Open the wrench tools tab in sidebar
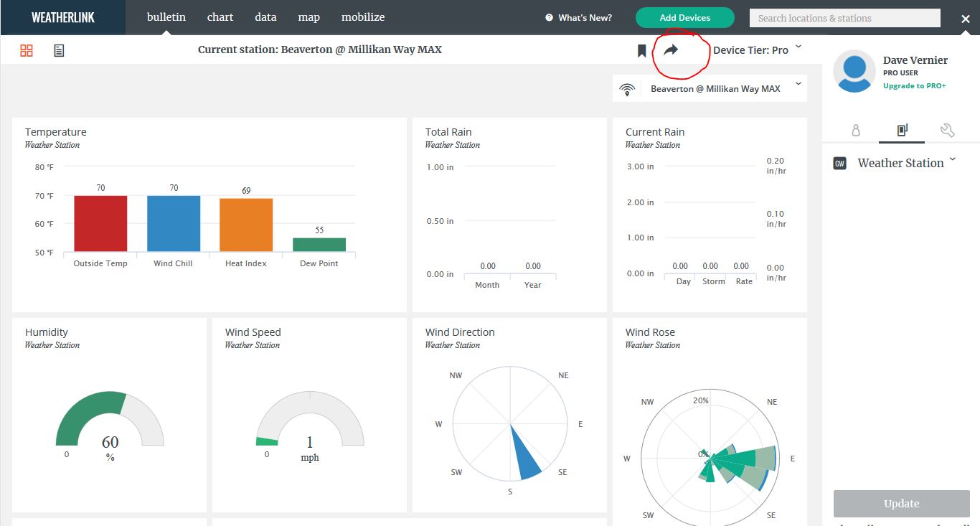980x526 pixels. pyautogui.click(x=947, y=131)
